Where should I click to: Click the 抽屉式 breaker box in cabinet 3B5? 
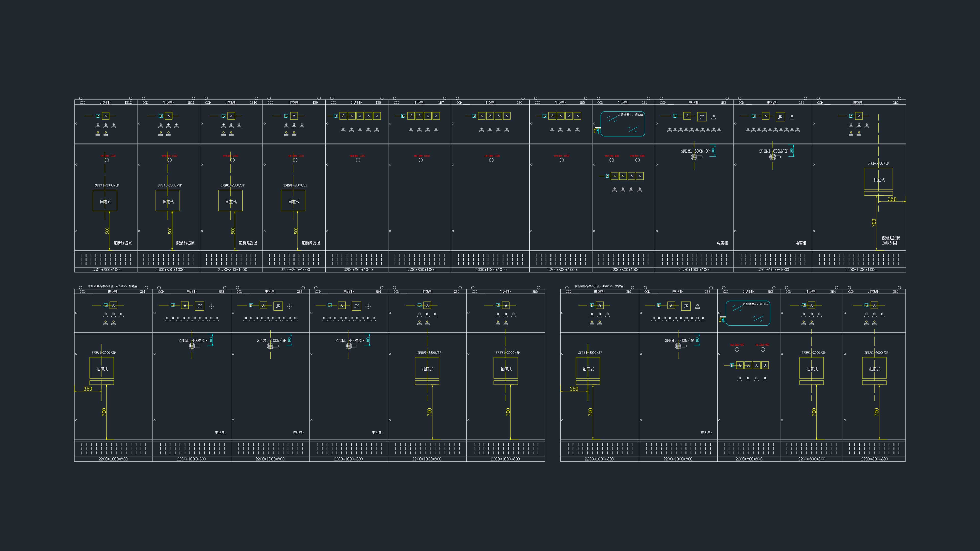[874, 368]
